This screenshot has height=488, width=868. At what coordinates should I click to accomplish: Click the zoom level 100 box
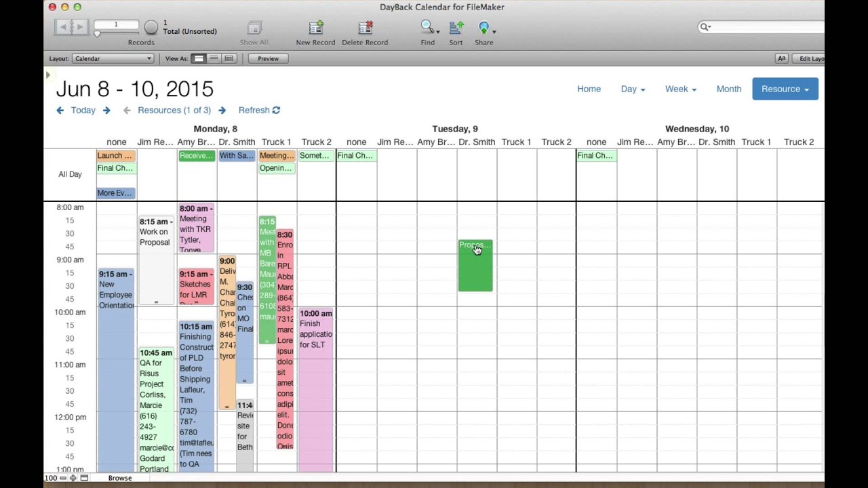pos(51,478)
